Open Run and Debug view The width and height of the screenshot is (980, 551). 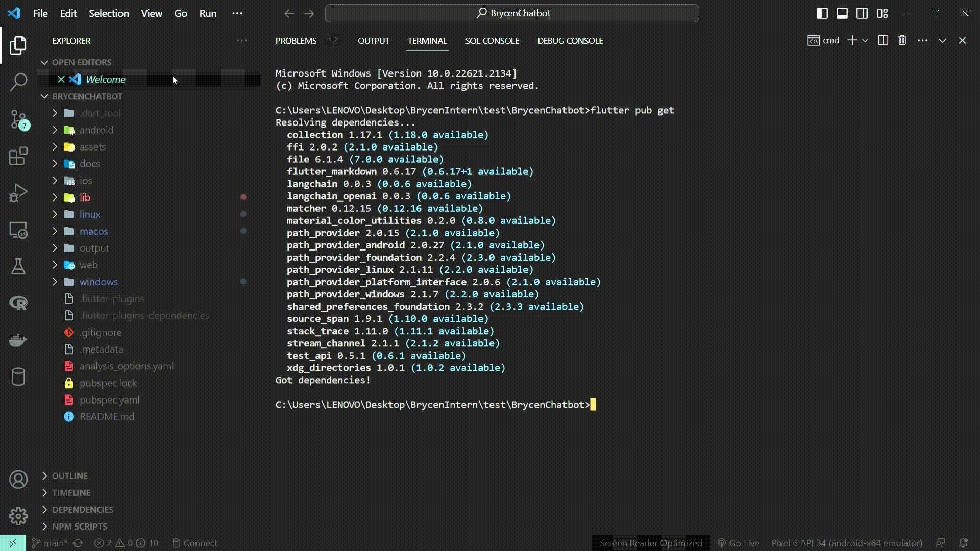(18, 193)
